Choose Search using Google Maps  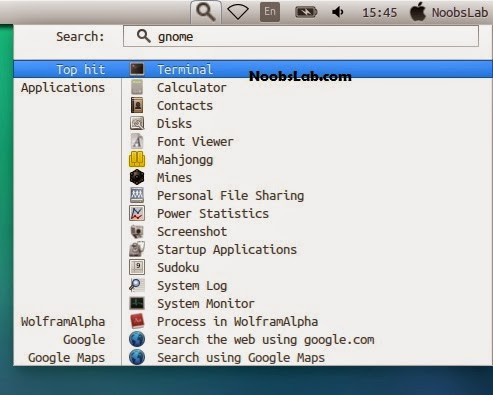point(241,358)
